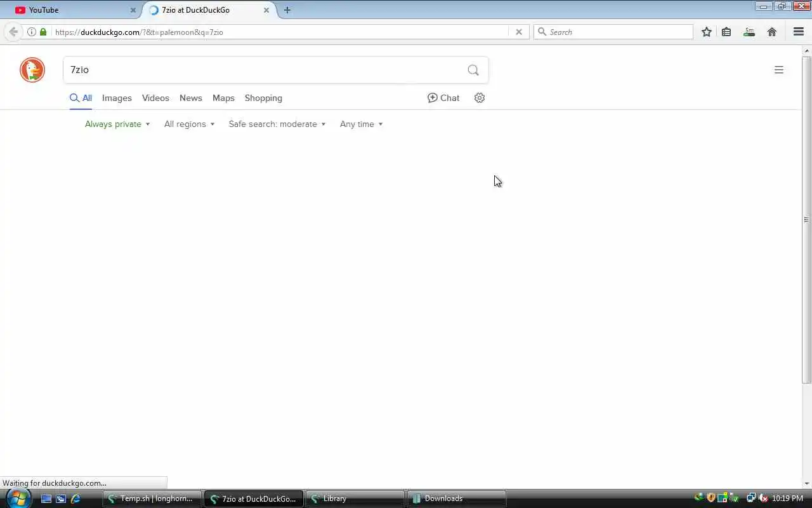Screen dimensions: 812x508
Task: Expand the Always private dropdown
Action: (117, 124)
